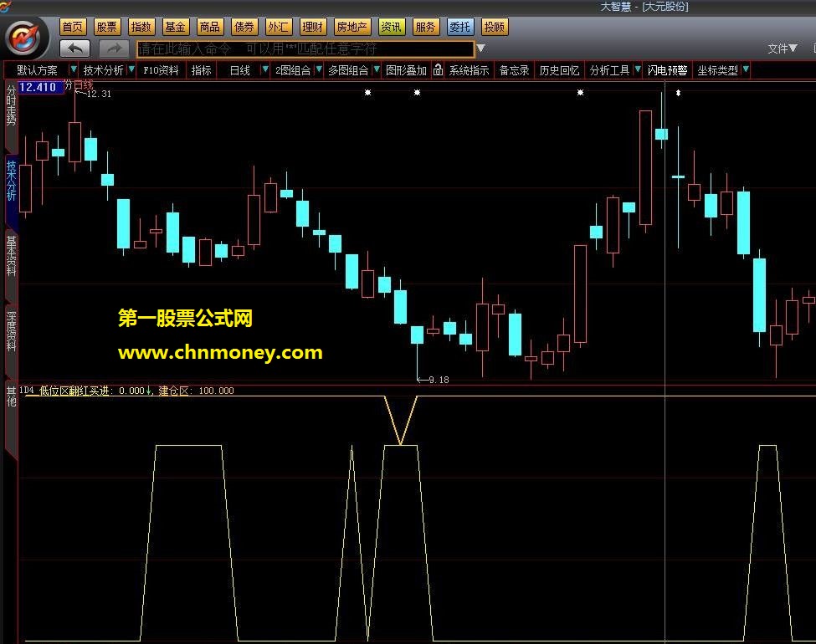Click the second star marker above the chart
Screen dimensions: 816x644
tap(417, 93)
